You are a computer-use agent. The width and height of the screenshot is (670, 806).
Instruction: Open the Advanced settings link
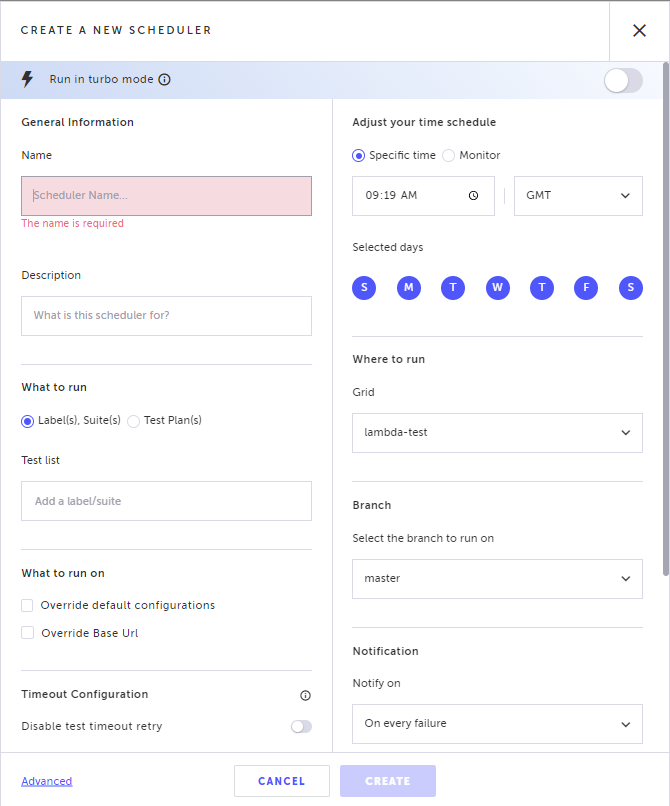46,781
